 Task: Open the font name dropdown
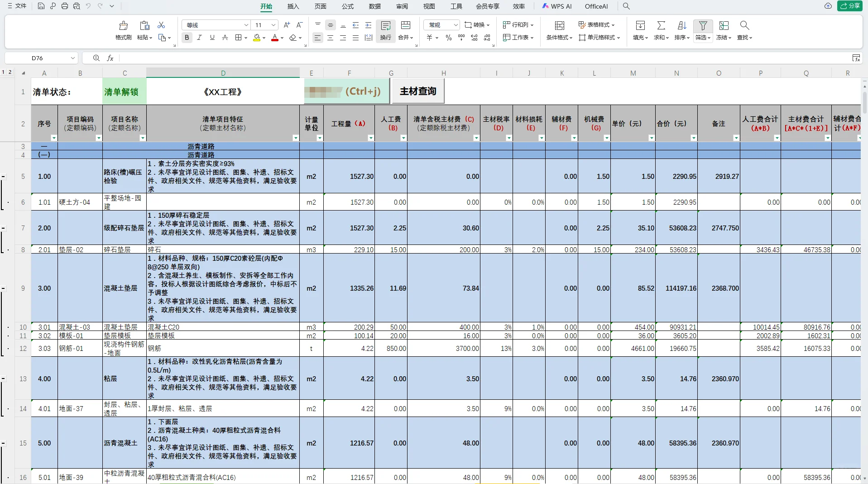point(246,25)
